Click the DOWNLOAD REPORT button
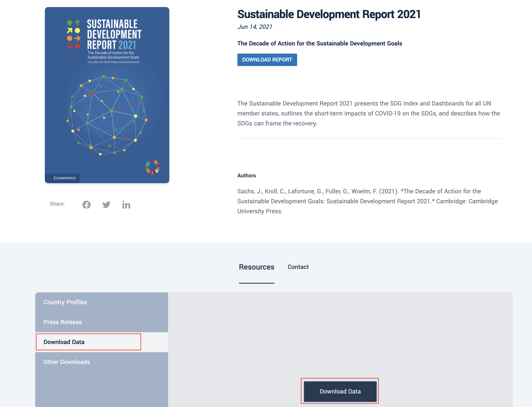The width and height of the screenshot is (532, 407). point(267,60)
